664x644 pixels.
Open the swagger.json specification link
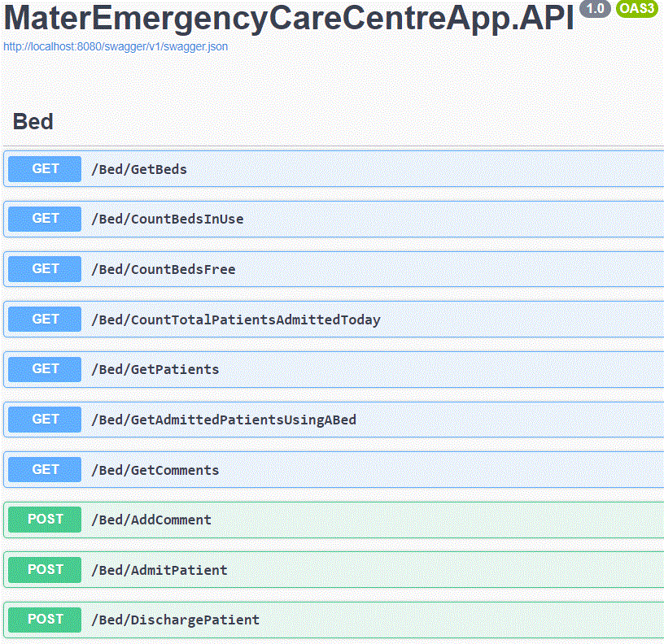coord(116,46)
